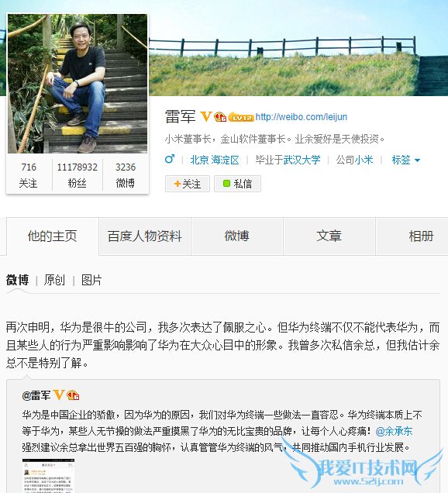This screenshot has height=493, width=448.
Task: Click the V badge in reposted @雷军 header
Action: 59,395
